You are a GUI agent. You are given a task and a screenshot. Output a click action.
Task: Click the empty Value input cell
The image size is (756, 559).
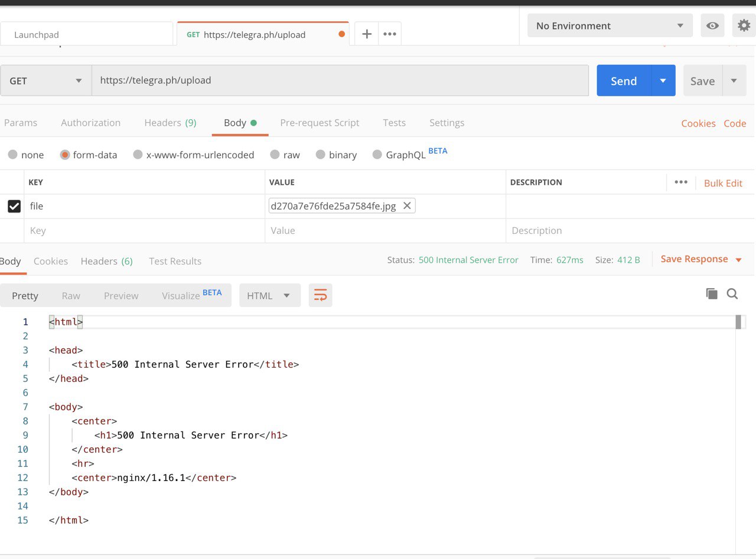click(385, 231)
